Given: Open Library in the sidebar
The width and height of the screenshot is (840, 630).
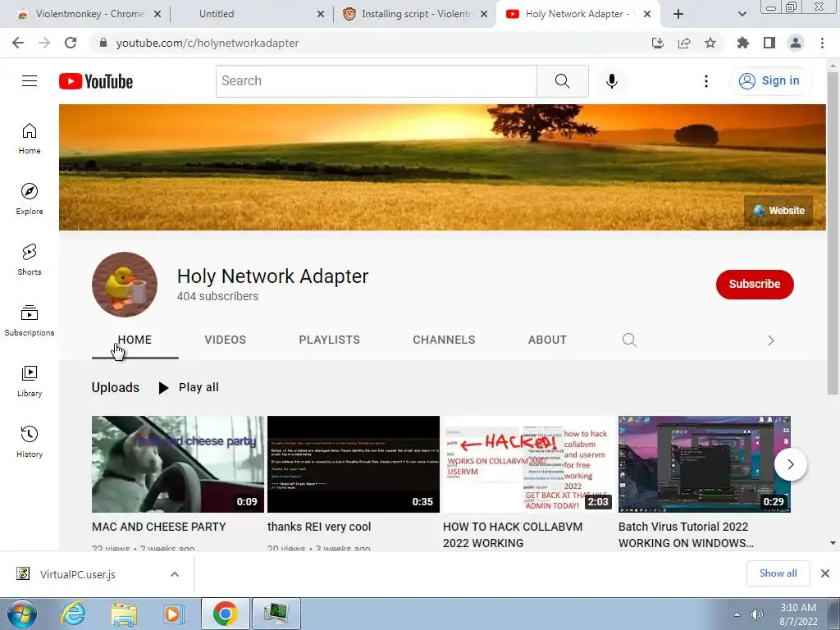Looking at the screenshot, I should click(30, 381).
